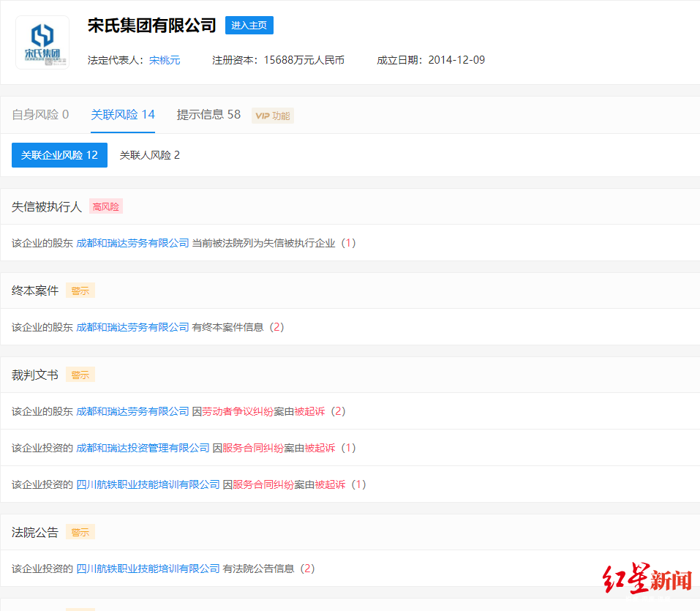
Task: Select the 关联风险 14 tab
Action: tap(123, 115)
